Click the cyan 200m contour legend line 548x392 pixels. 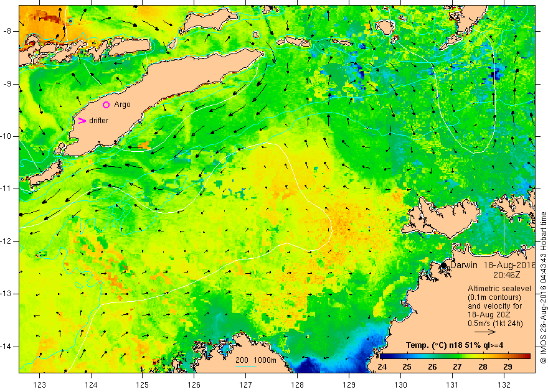pyautogui.click(x=246, y=366)
